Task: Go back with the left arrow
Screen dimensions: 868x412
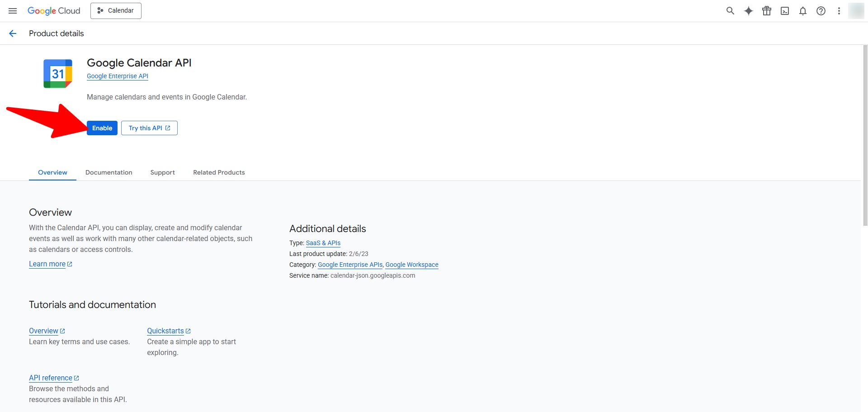Action: pos(13,33)
